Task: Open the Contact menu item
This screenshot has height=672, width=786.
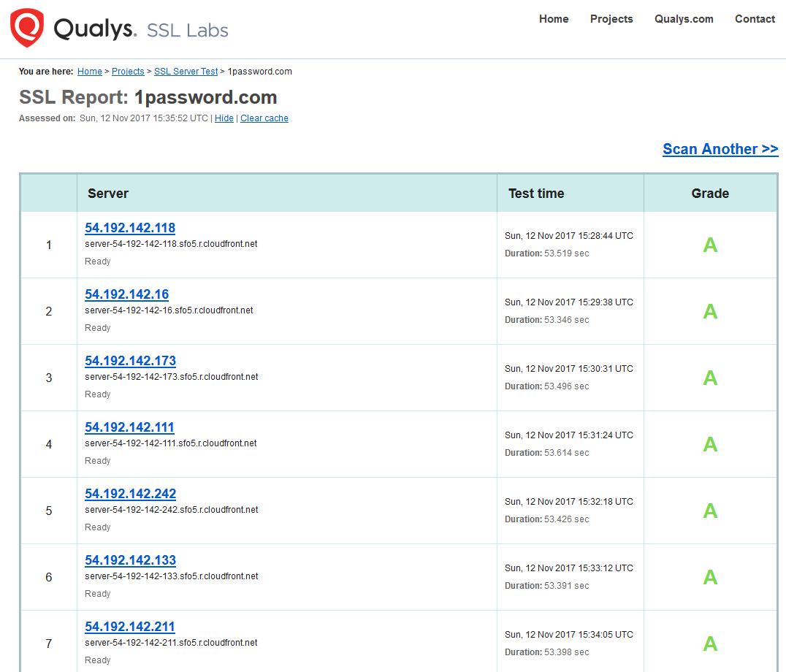Action: point(755,19)
